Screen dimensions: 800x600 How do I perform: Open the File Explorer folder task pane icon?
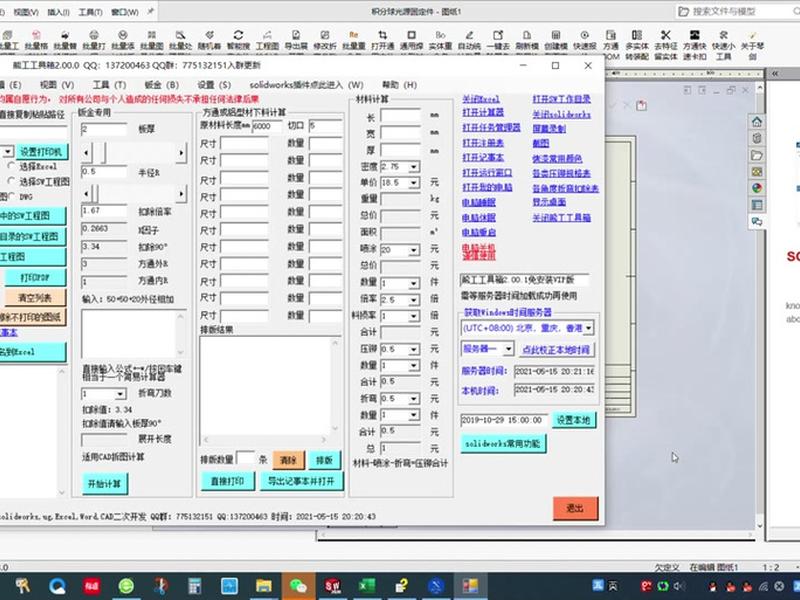(x=757, y=155)
